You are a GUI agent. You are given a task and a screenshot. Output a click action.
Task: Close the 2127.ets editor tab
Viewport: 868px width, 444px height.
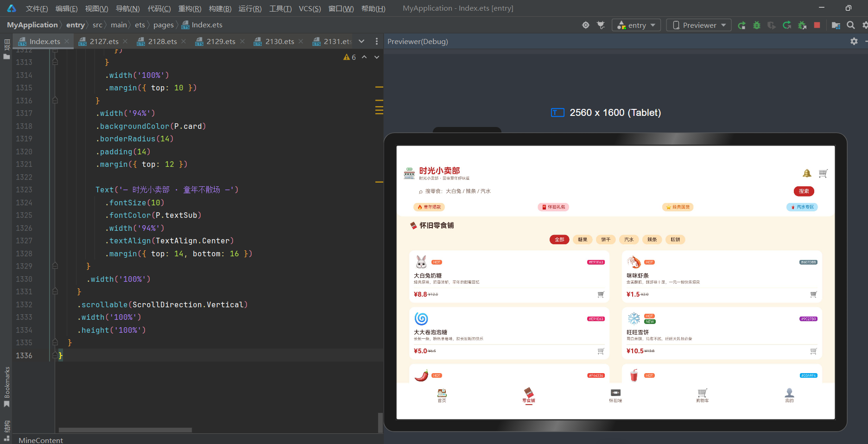pyautogui.click(x=125, y=41)
